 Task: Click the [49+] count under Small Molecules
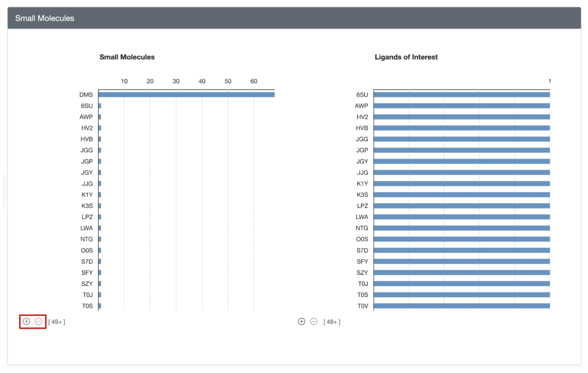pyautogui.click(x=57, y=322)
